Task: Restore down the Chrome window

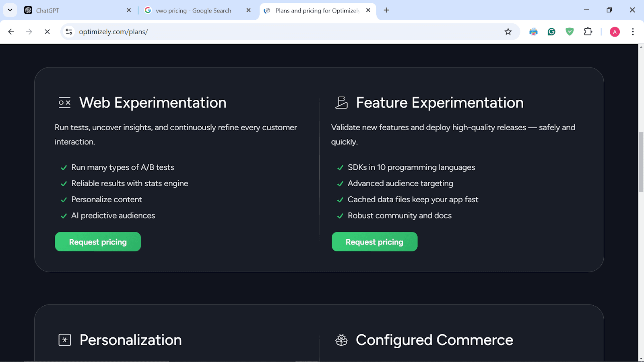Action: [x=609, y=10]
